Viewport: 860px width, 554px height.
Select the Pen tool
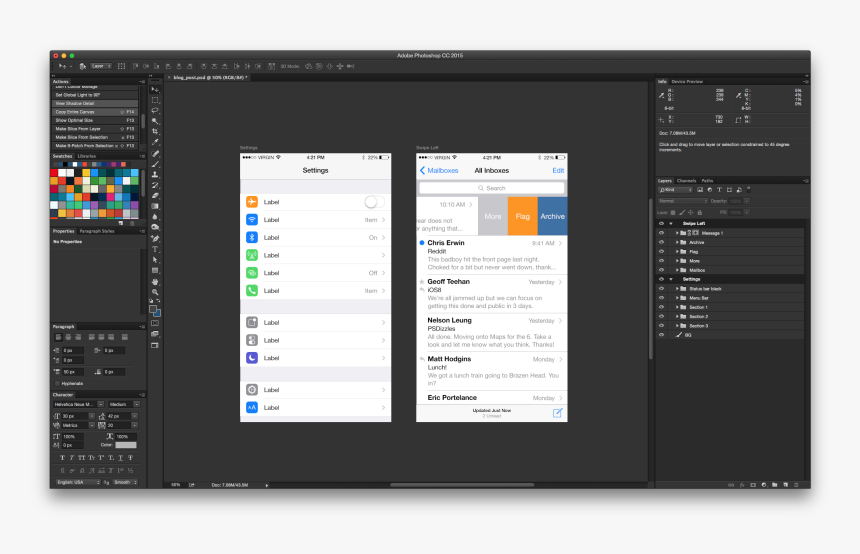click(155, 239)
